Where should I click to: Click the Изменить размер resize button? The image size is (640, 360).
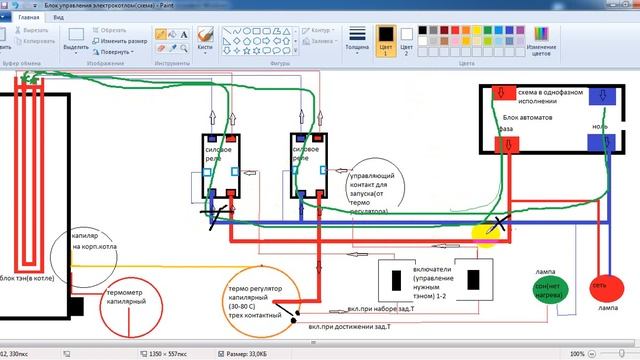coord(120,41)
